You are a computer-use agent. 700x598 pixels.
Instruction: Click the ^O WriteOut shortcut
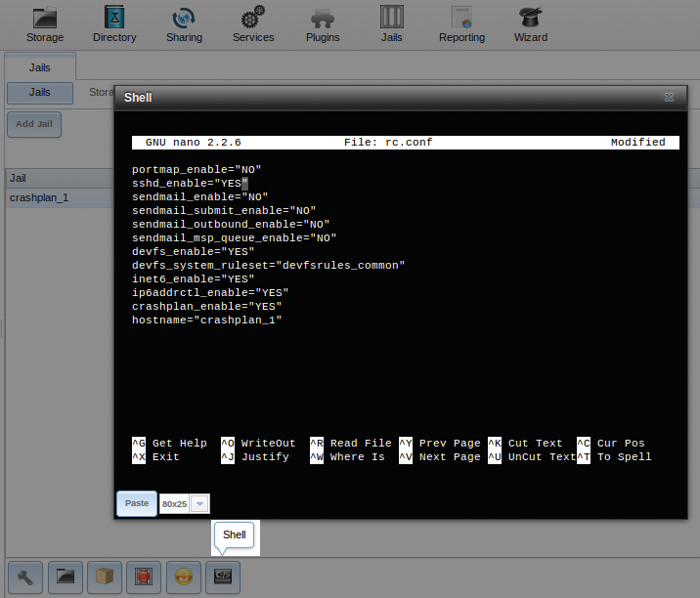tap(258, 444)
